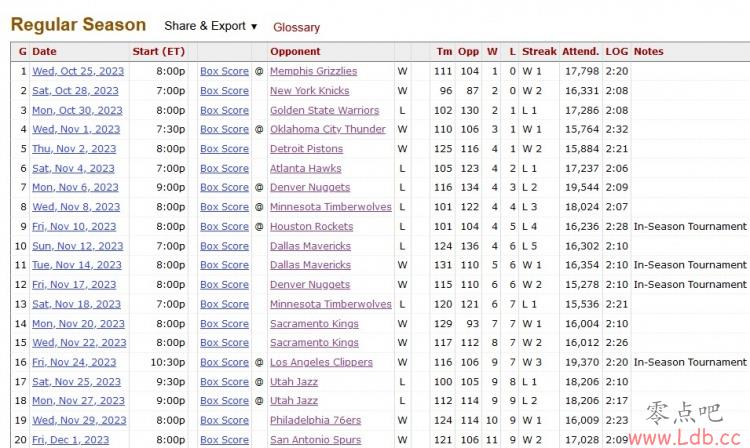
Task: Open Dallas Mavericks link in game 11 row
Action: tap(310, 265)
